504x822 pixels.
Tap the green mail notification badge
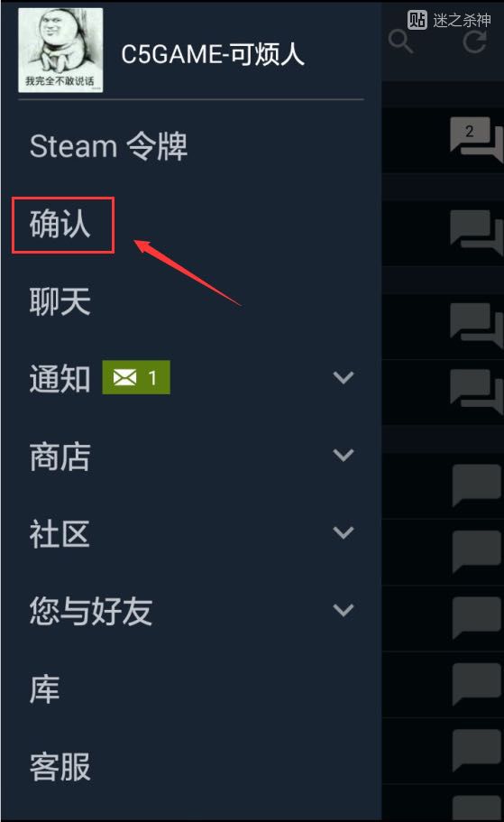coord(136,377)
